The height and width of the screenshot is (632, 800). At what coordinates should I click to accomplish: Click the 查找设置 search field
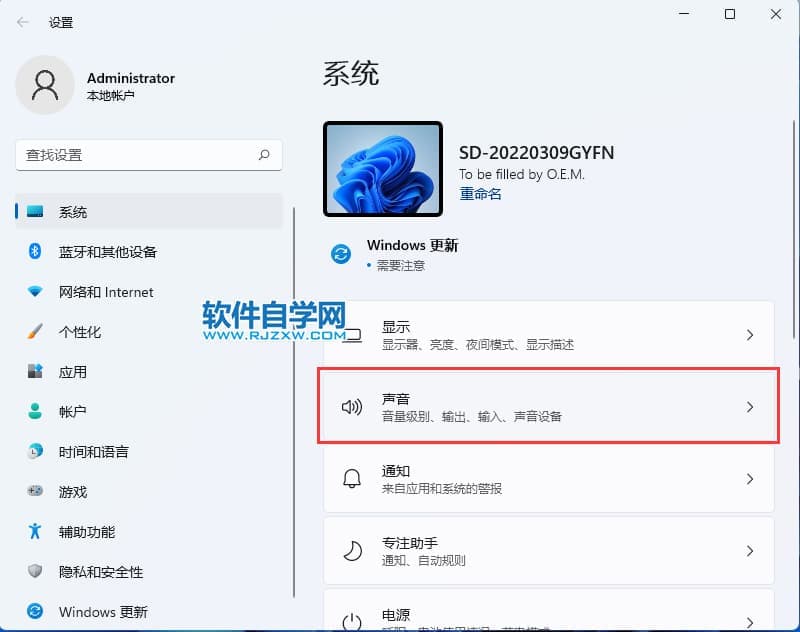[x=135, y=155]
